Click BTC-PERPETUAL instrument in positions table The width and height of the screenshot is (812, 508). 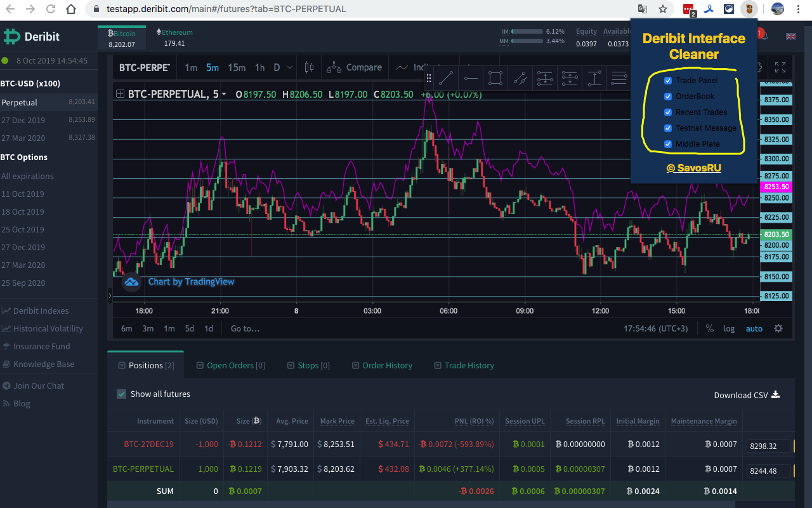point(143,469)
